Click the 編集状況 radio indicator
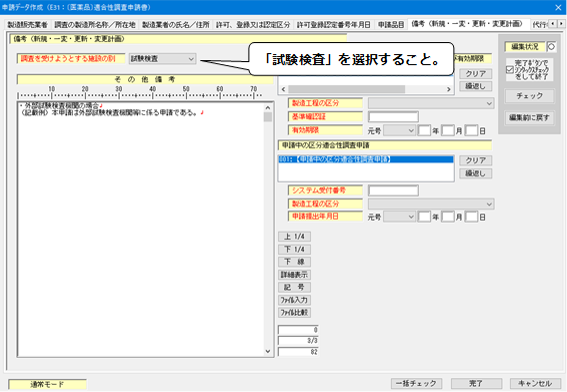 tap(551, 47)
